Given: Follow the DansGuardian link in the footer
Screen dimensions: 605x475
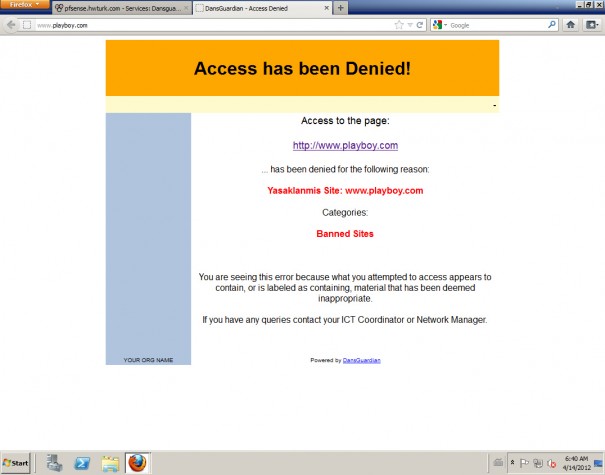Looking at the screenshot, I should [362, 360].
